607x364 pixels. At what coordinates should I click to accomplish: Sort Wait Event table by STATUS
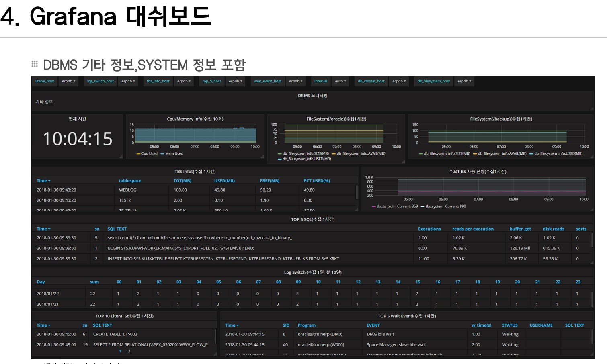point(510,325)
